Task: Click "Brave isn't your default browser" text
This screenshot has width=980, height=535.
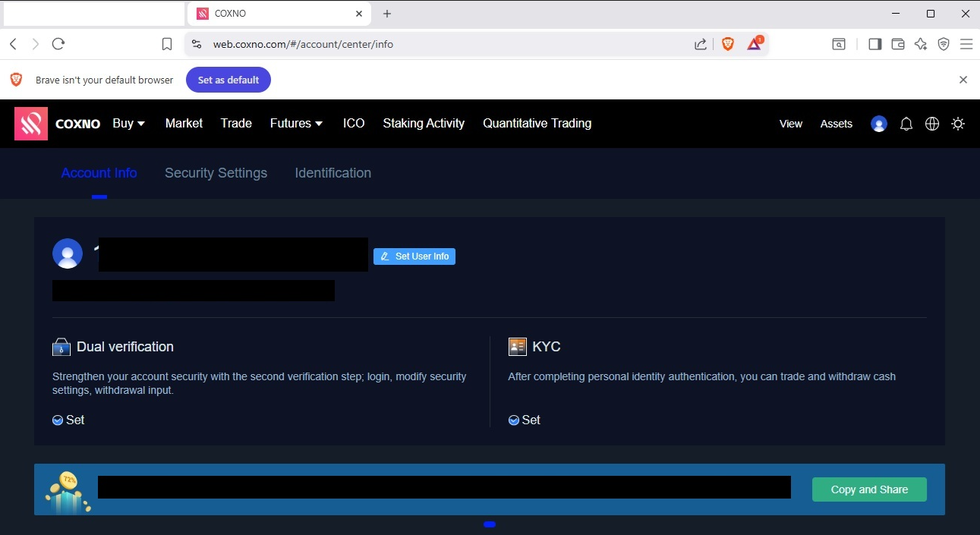Action: (x=105, y=80)
